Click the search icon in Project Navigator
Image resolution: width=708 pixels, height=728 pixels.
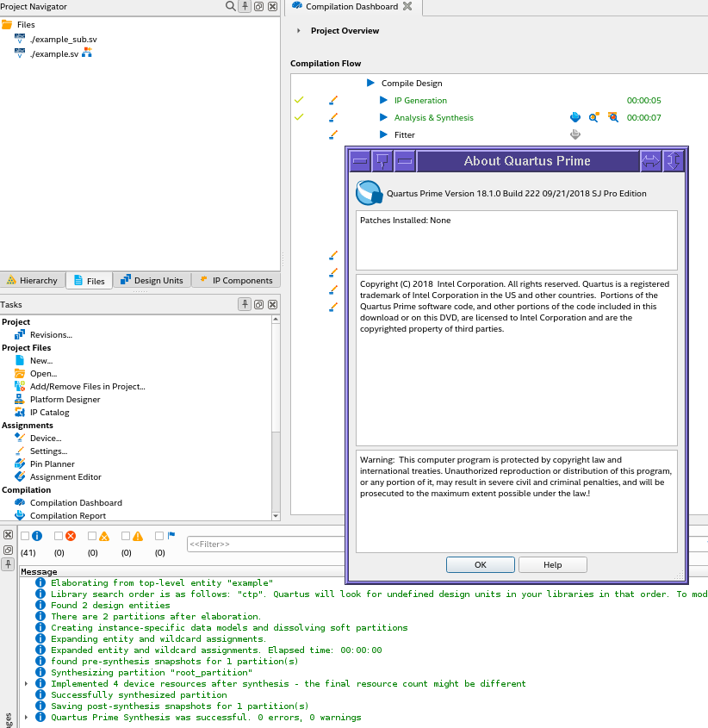click(x=230, y=6)
